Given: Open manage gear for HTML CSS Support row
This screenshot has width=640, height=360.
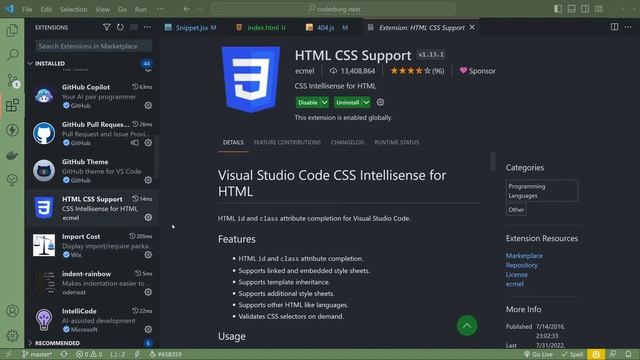Looking at the screenshot, I should [x=148, y=218].
